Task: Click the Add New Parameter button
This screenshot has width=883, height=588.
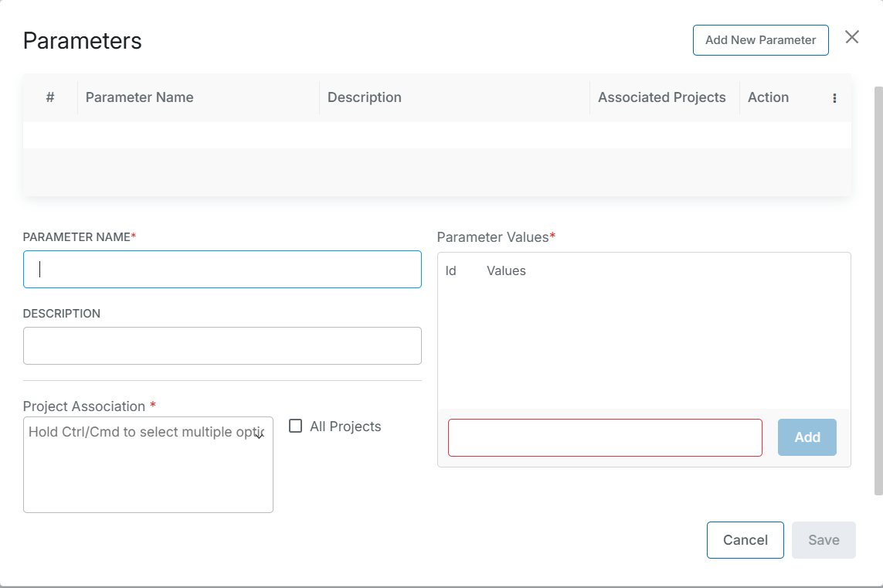Action: [760, 40]
